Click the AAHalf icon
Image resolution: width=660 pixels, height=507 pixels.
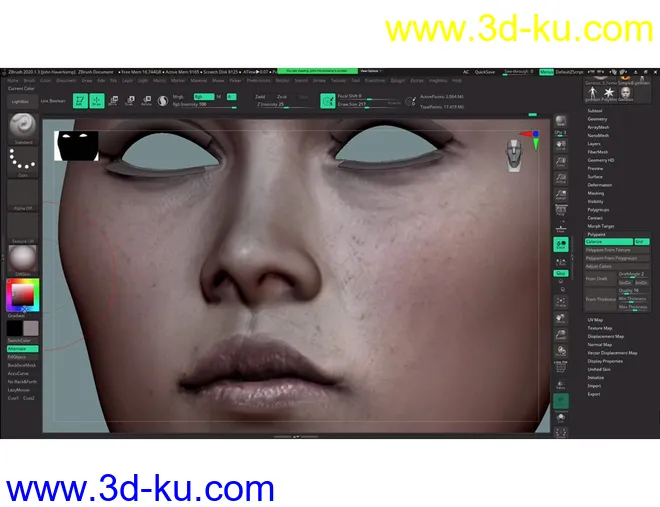click(561, 195)
